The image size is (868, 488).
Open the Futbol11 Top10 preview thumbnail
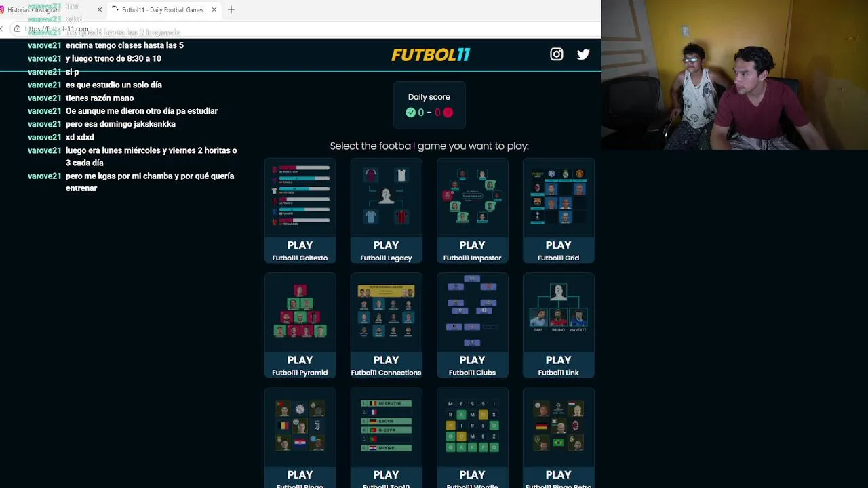(386, 426)
